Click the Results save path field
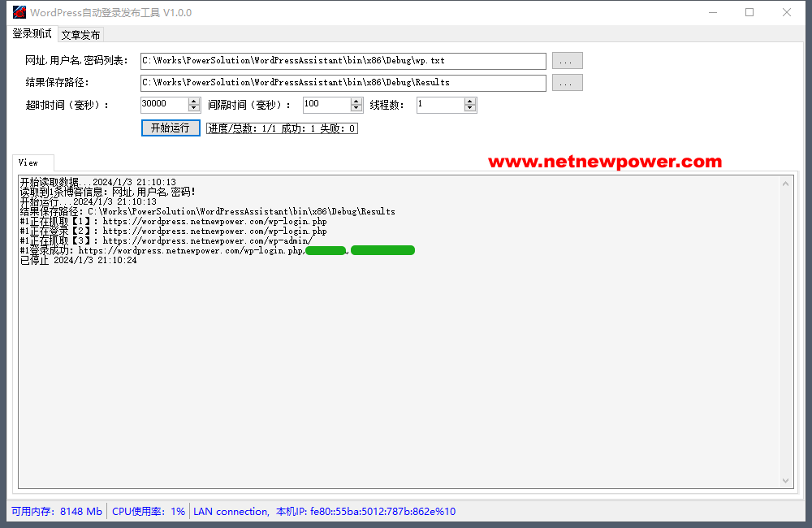 [x=343, y=83]
